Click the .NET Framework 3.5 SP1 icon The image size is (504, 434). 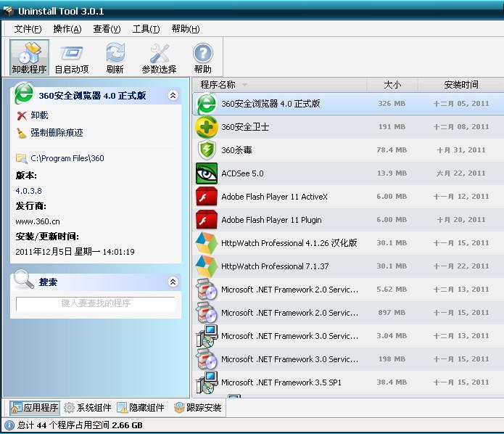[x=207, y=382]
